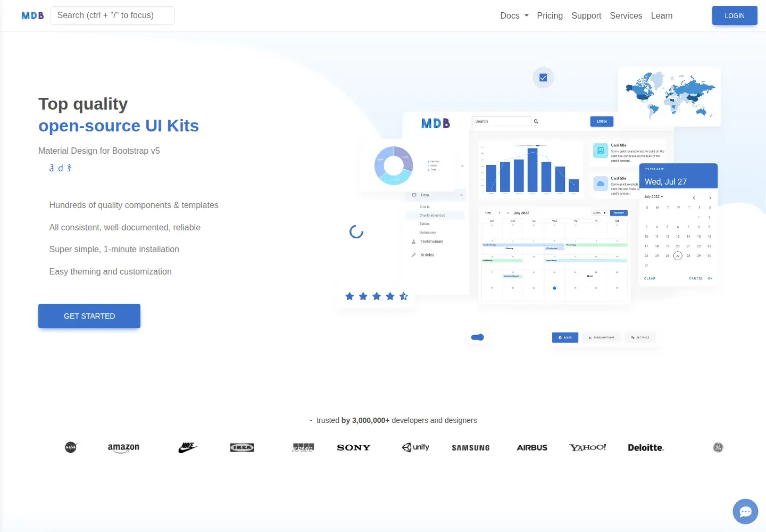Screen dimensions: 766x532
Task: Open the Services page
Action: coord(626,15)
